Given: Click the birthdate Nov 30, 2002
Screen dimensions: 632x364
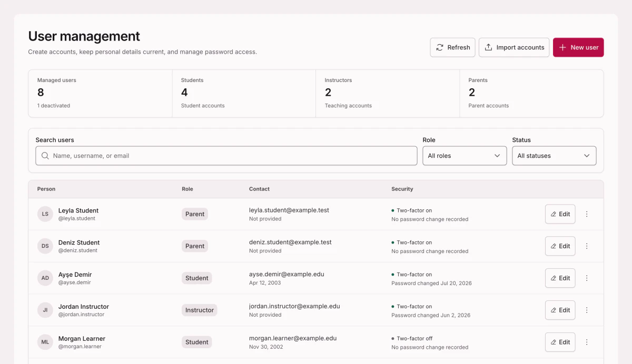Looking at the screenshot, I should coord(266,347).
